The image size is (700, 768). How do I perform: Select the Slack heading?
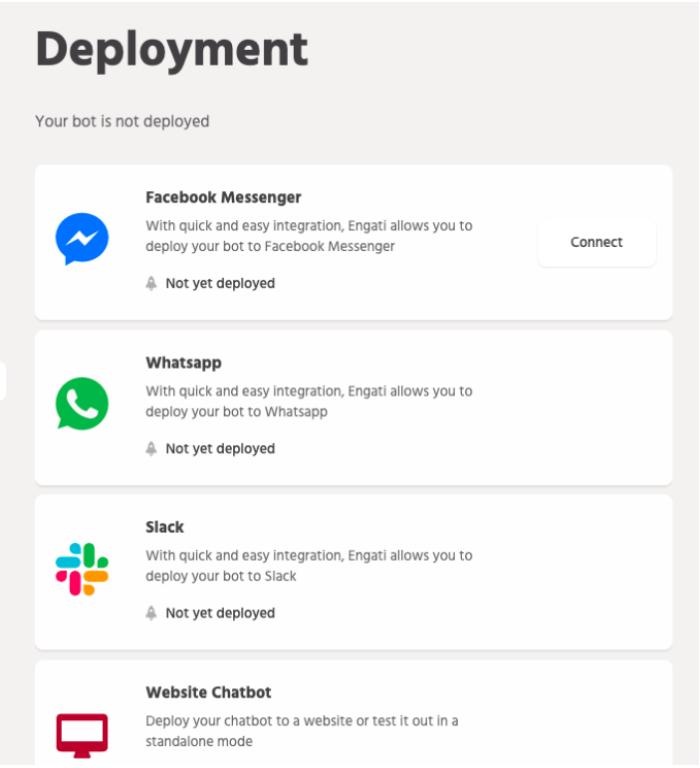tap(164, 527)
